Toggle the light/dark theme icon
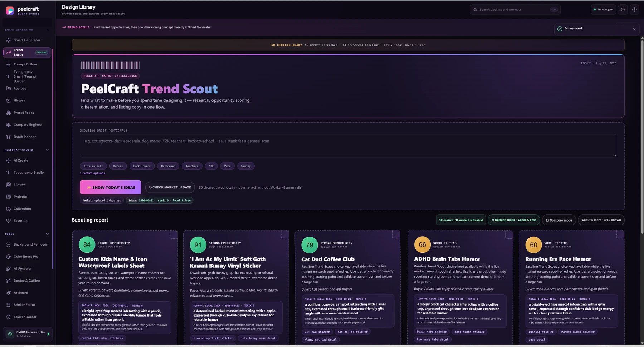The height and width of the screenshot is (347, 644). pos(623,10)
